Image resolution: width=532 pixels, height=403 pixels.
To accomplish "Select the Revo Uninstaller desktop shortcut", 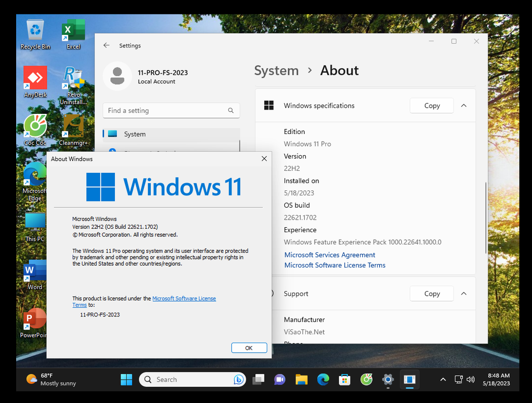I will click(x=73, y=86).
